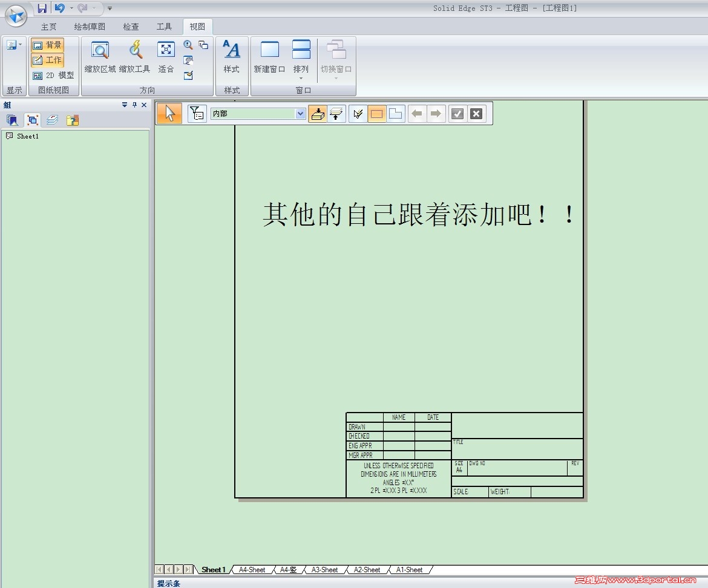Switch to the A1-Sheet tab

pos(409,569)
